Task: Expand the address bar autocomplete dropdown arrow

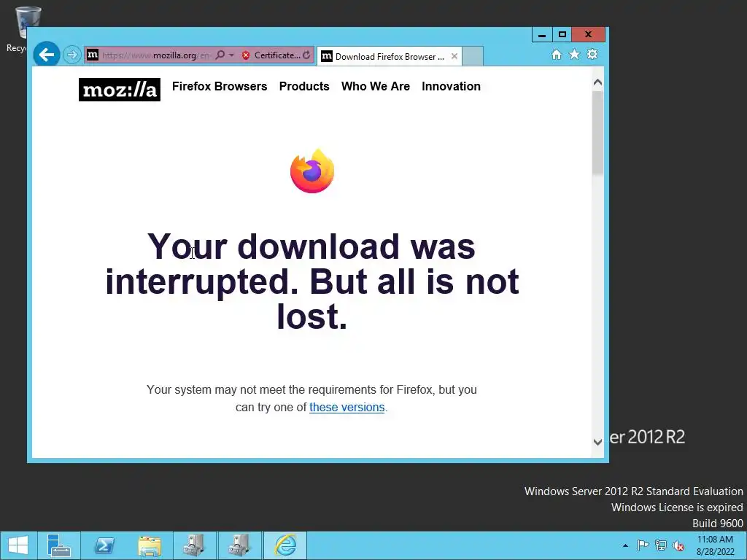Action: [x=231, y=55]
